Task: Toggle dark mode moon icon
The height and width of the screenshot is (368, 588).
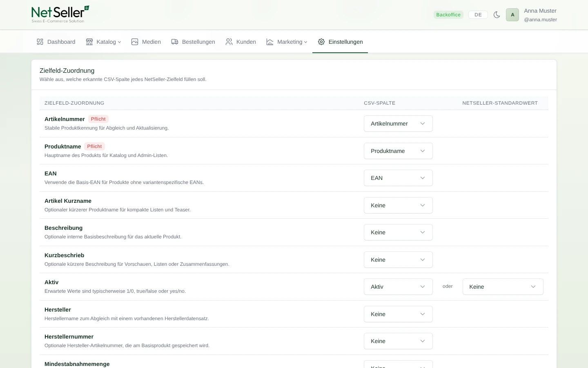Action: click(497, 15)
